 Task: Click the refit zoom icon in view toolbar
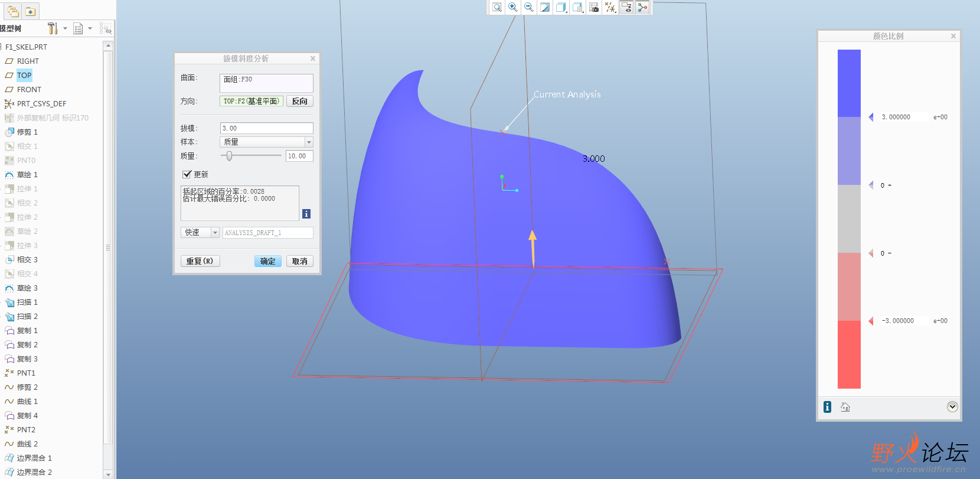pos(497,7)
